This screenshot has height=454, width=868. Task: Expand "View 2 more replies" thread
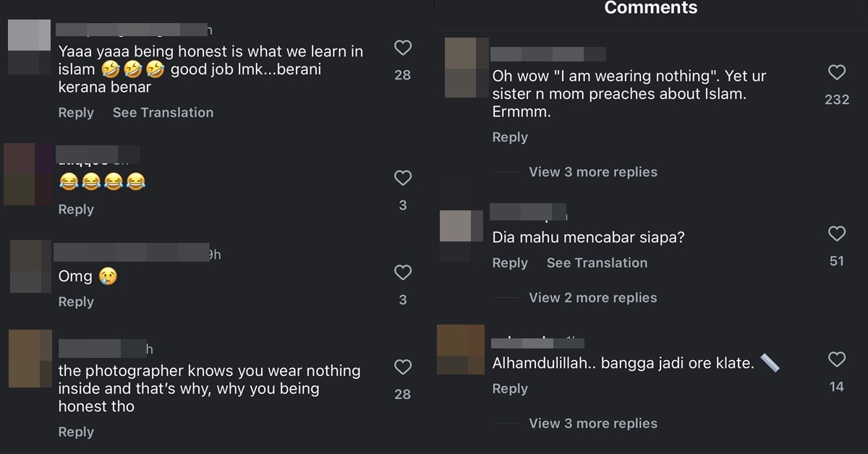coord(592,298)
